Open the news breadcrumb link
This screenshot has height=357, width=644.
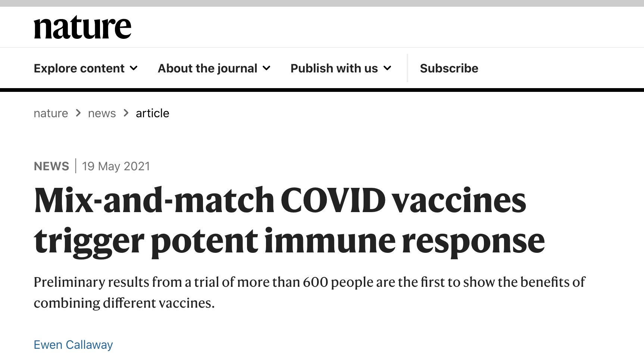[x=102, y=113]
